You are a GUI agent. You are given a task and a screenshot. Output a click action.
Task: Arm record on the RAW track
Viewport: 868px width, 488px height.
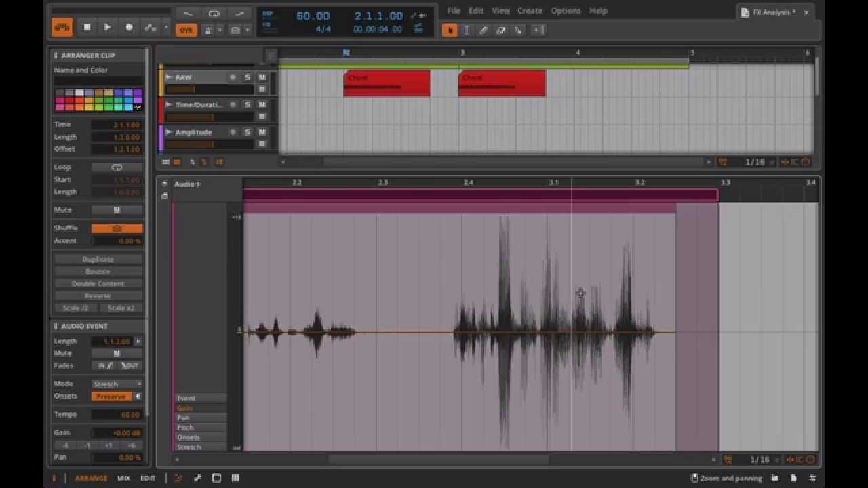tap(233, 77)
